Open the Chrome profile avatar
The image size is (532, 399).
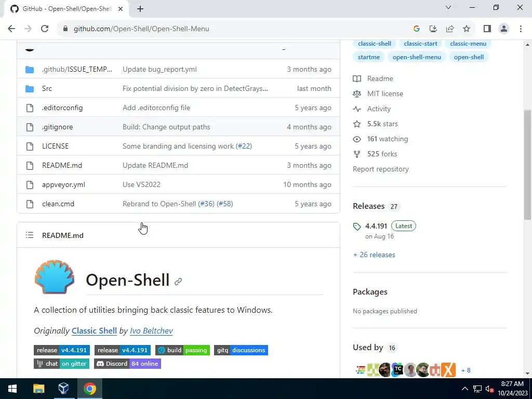(x=504, y=29)
